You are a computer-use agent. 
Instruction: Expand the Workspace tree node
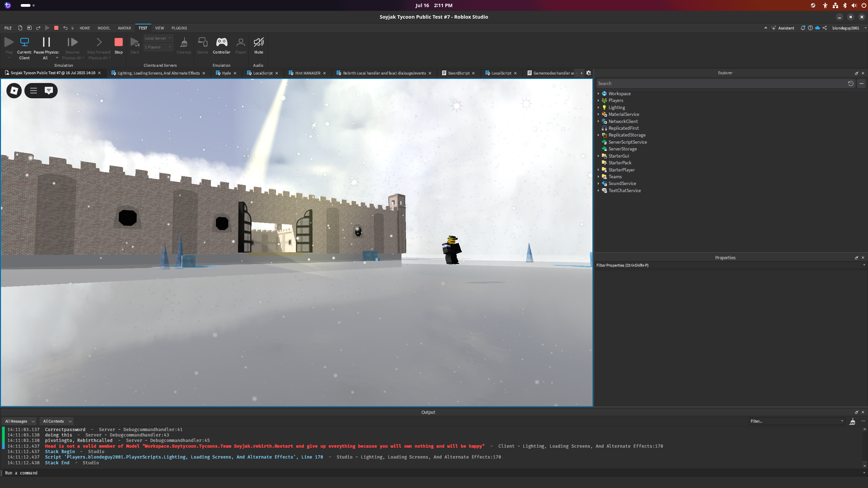pyautogui.click(x=598, y=94)
